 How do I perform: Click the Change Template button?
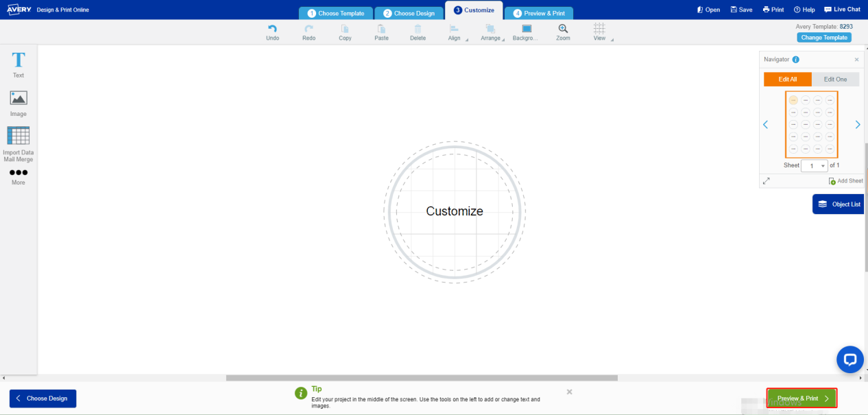pyautogui.click(x=824, y=38)
